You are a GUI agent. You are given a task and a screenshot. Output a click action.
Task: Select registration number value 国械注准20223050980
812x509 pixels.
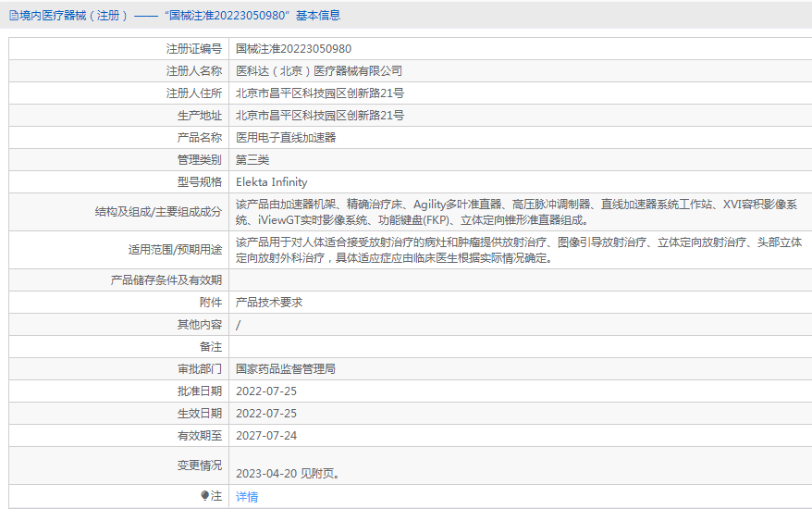[x=293, y=49]
